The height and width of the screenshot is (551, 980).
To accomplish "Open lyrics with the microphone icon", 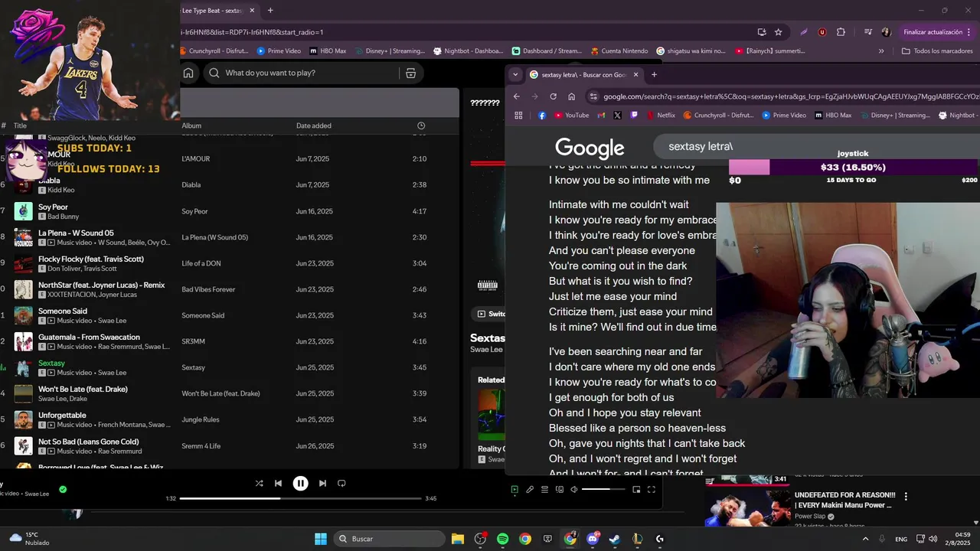I will coord(530,490).
